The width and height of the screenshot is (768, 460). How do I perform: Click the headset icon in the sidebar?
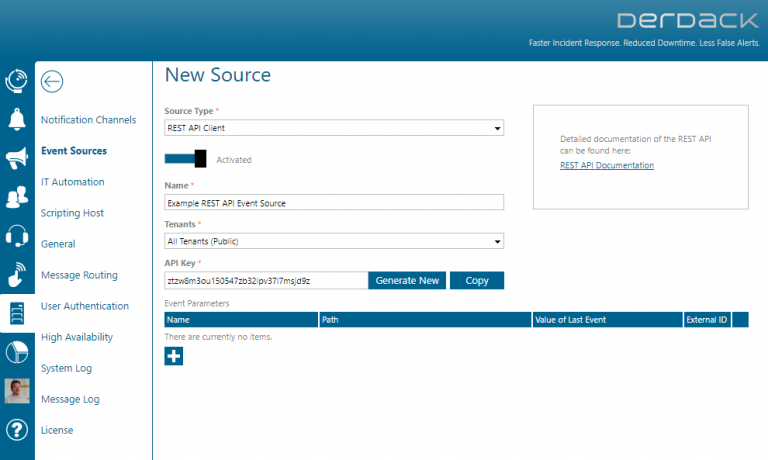[x=17, y=236]
